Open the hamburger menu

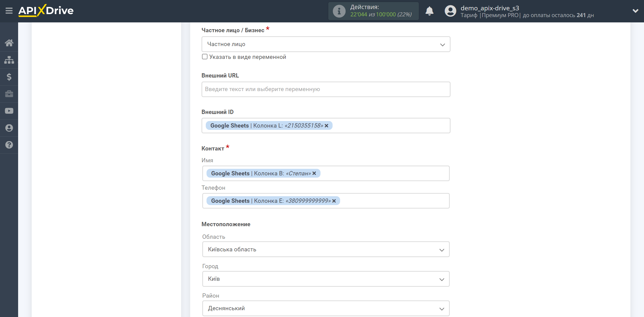click(x=9, y=11)
